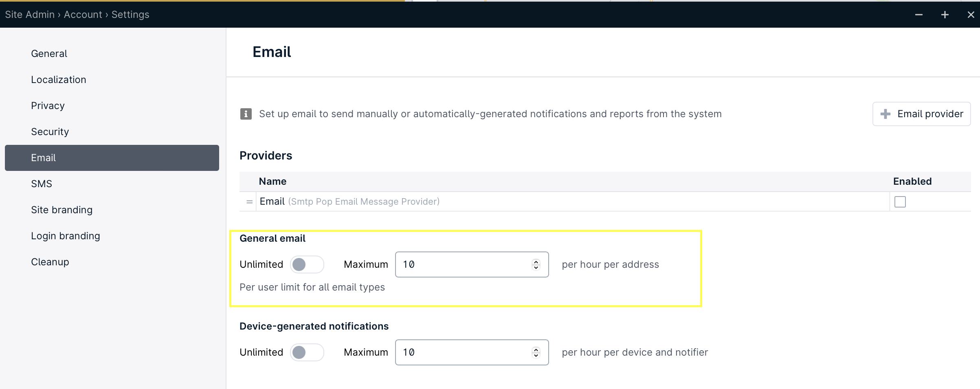
Task: Decrease Device notifications maximum with down arrow
Action: (x=536, y=355)
